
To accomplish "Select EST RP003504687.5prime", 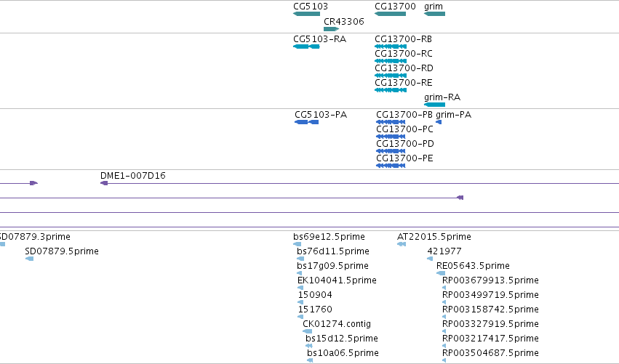I will [444, 360].
